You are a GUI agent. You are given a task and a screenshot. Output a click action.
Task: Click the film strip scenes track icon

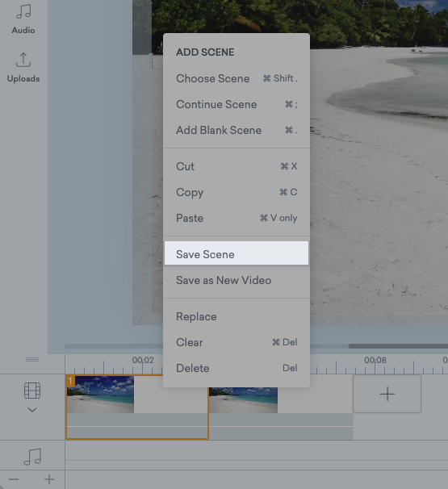[32, 391]
